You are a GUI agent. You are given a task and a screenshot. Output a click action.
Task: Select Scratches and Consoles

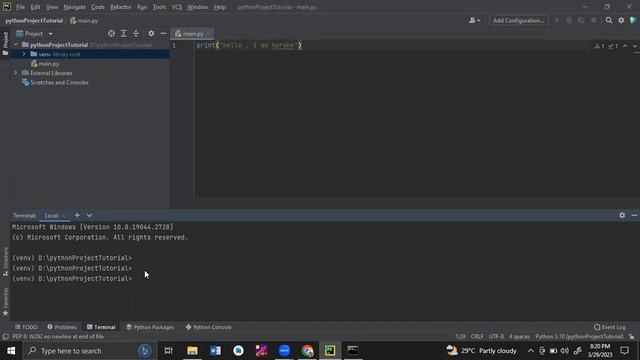tap(55, 82)
